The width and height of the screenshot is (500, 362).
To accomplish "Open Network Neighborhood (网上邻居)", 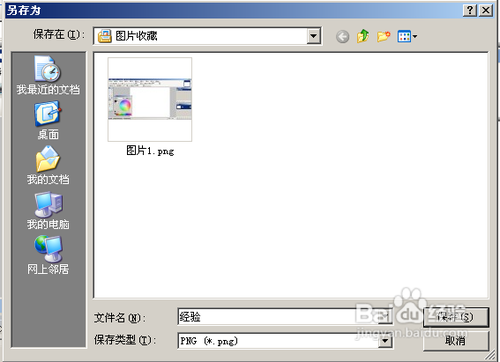I will pos(48,255).
